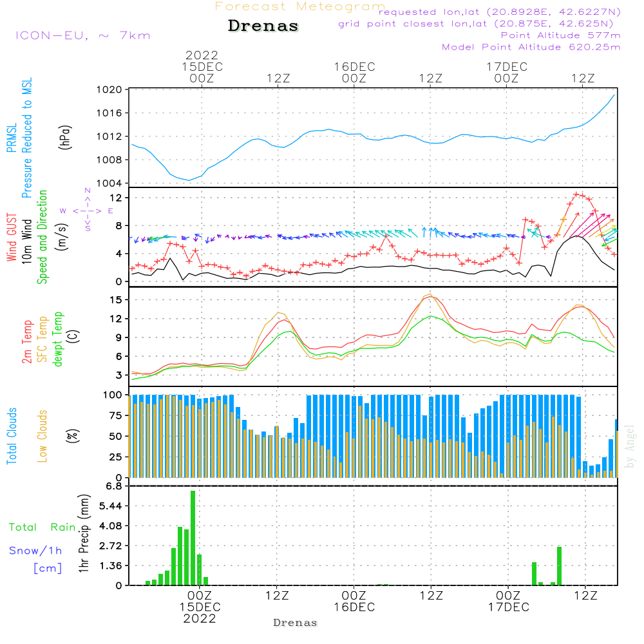
Task: Click the bold Drenas title at top
Action: click(x=263, y=26)
